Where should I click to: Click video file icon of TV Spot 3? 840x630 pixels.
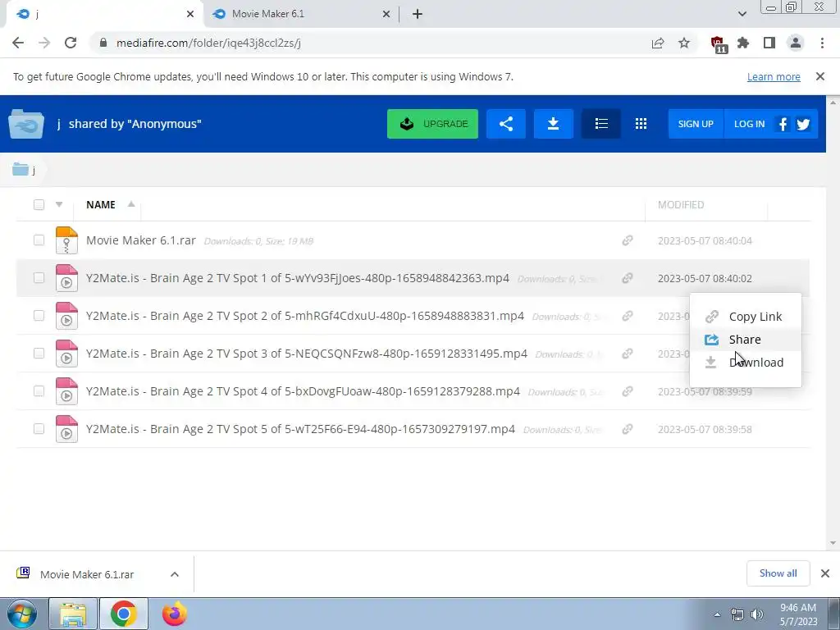[x=66, y=354]
